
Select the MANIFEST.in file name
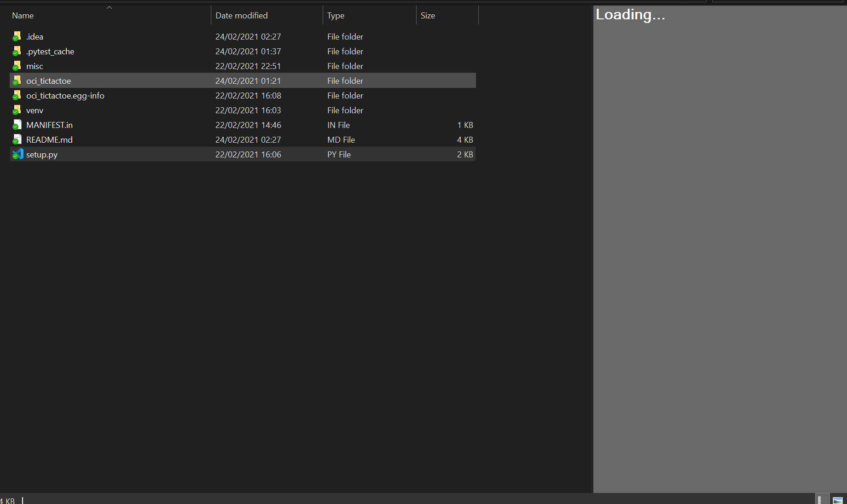[x=49, y=125]
